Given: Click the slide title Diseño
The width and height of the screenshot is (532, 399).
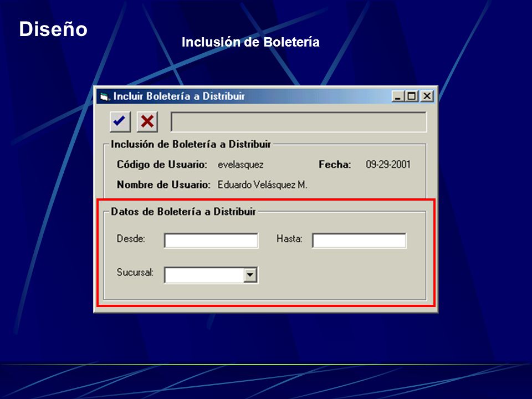Looking at the screenshot, I should point(53,29).
